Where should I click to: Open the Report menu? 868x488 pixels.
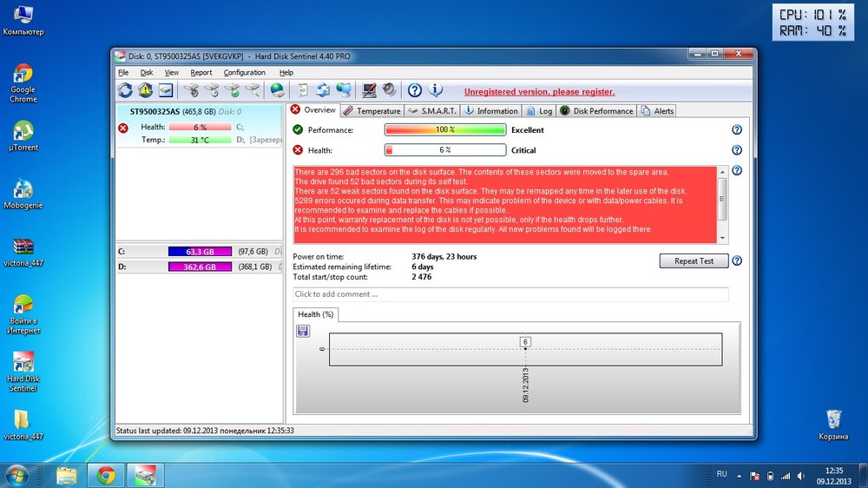201,73
